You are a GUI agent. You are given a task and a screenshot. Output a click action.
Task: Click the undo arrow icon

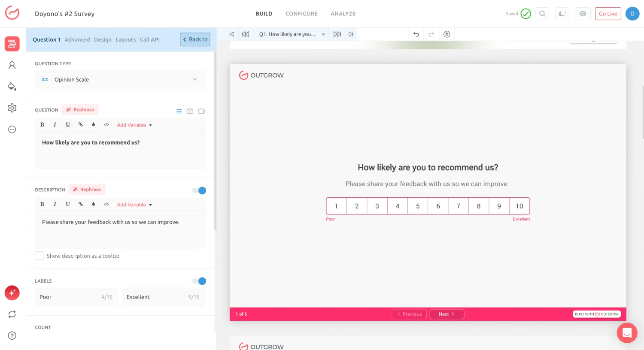pos(416,34)
